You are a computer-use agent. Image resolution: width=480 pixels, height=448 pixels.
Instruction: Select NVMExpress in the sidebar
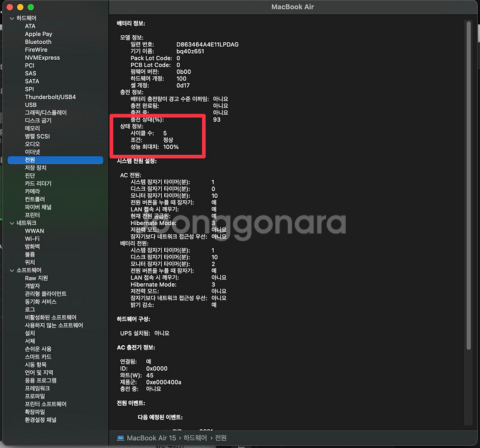click(x=42, y=58)
